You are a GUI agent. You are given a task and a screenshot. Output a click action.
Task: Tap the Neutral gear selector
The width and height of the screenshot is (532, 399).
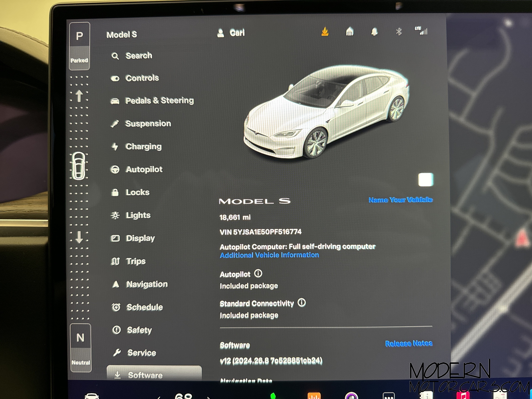81,348
